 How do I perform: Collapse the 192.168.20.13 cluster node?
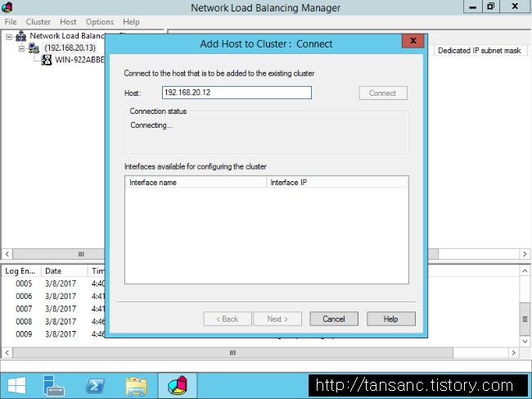pyautogui.click(x=22, y=49)
